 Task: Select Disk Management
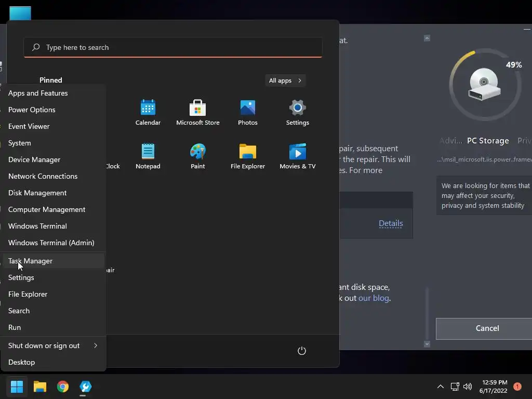pyautogui.click(x=54, y=193)
